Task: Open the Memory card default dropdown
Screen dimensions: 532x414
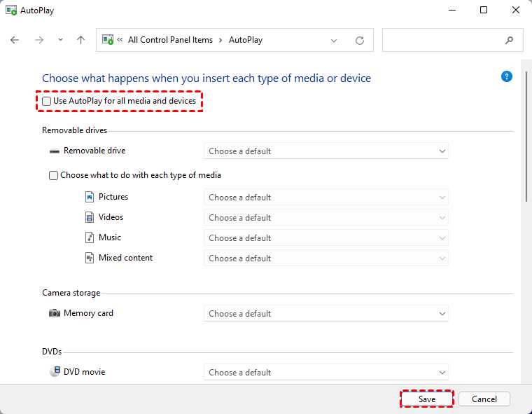Action: click(325, 313)
